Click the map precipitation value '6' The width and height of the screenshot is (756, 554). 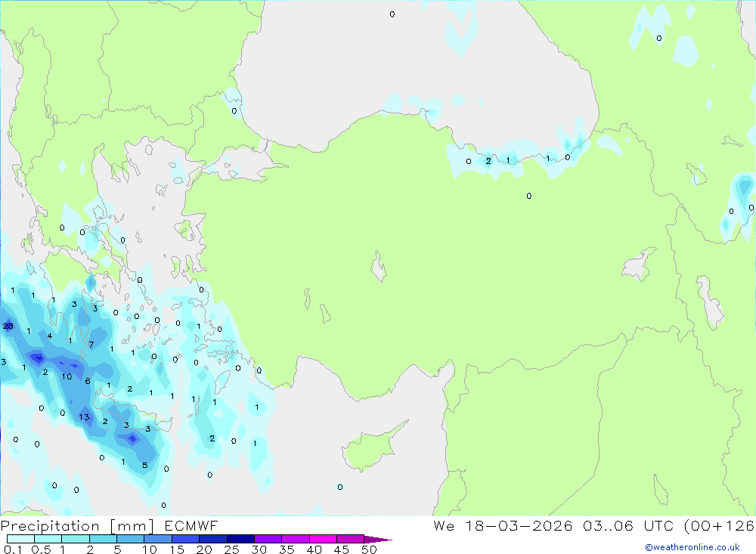coord(88,381)
